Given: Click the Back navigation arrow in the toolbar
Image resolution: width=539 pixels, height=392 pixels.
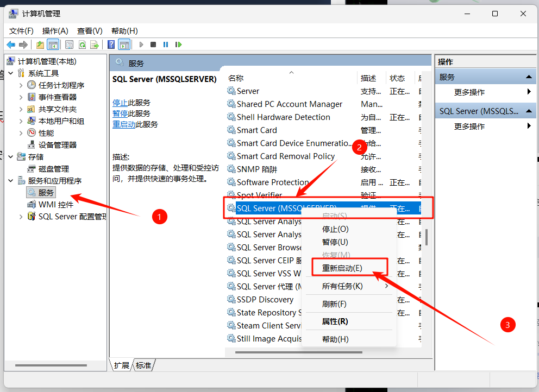Looking at the screenshot, I should (x=11, y=44).
